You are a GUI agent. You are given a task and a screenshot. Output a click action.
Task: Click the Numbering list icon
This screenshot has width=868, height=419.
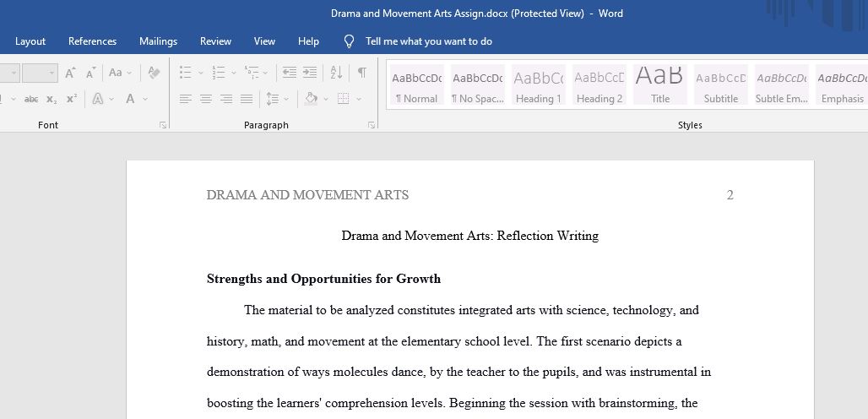click(x=219, y=73)
